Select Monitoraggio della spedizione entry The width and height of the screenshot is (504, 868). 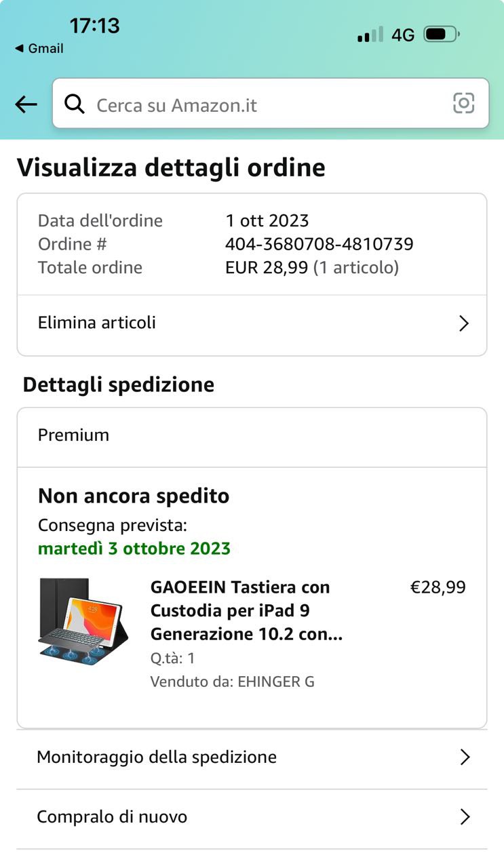tap(157, 757)
